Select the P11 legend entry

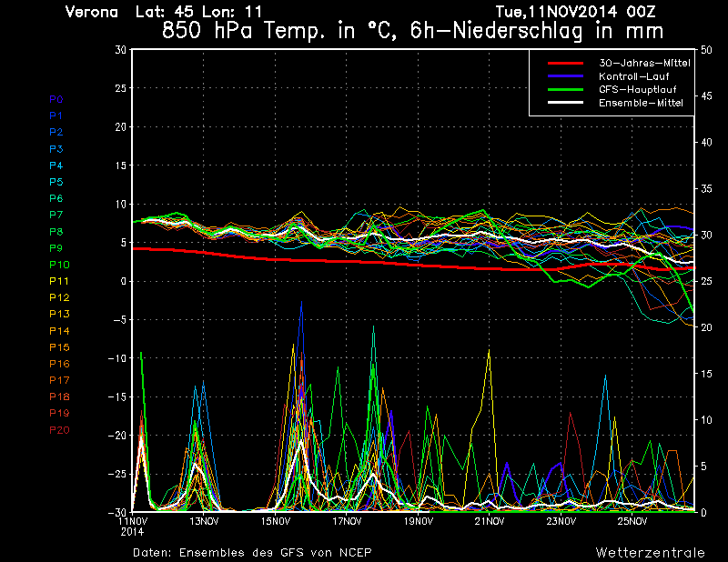tap(59, 281)
